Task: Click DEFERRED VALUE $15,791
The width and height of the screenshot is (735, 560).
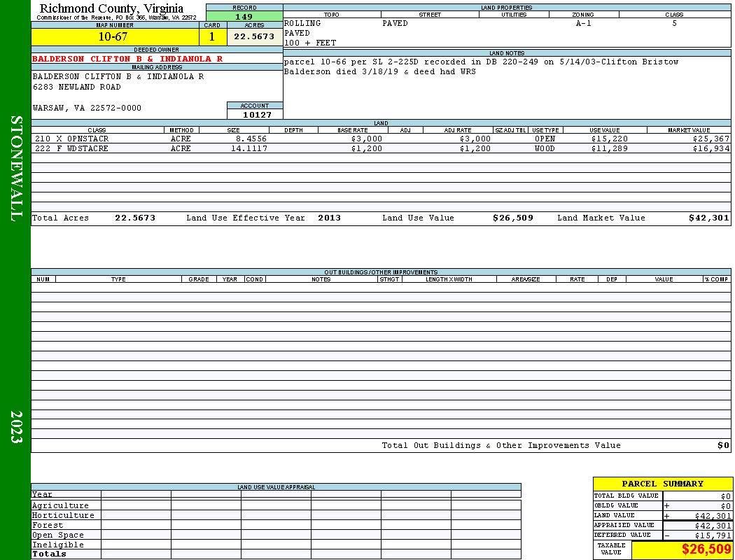Action: pyautogui.click(x=713, y=535)
